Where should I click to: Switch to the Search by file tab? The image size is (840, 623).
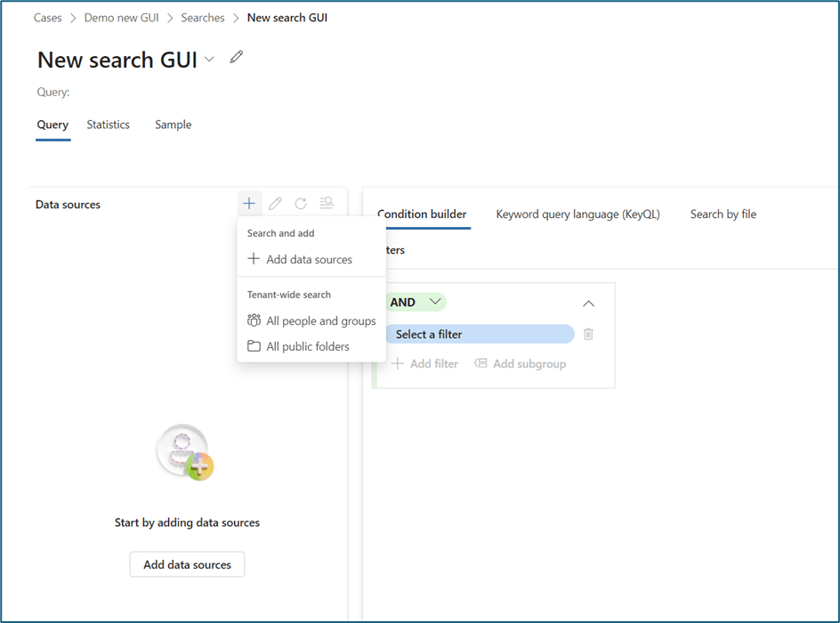point(723,214)
